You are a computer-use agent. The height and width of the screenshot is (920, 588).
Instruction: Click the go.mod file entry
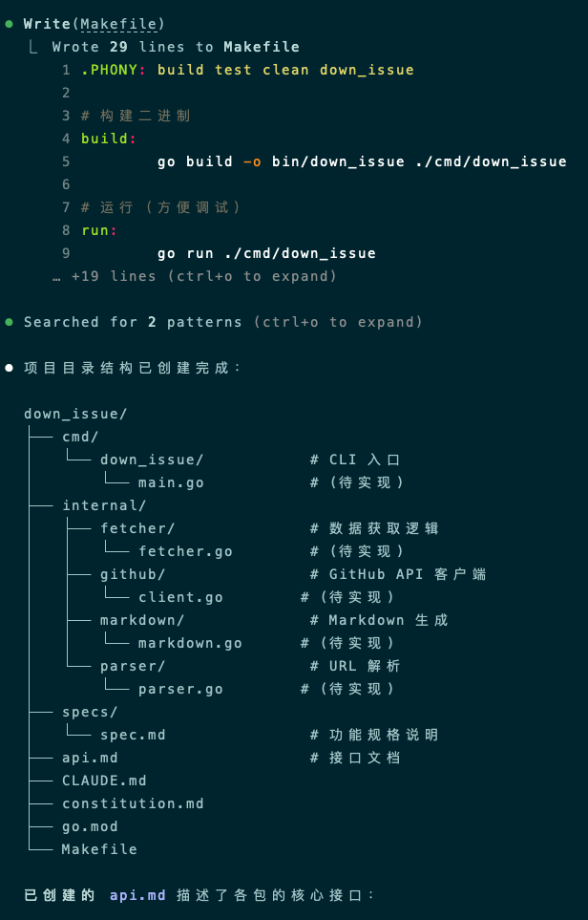90,826
